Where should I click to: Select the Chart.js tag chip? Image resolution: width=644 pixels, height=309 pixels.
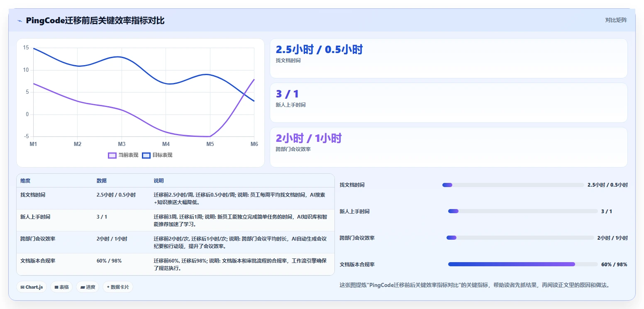coord(32,287)
